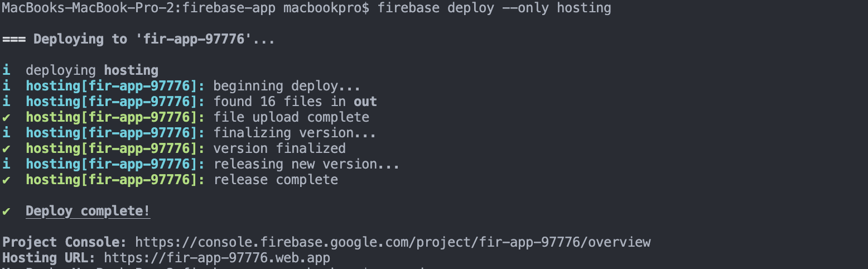This screenshot has width=868, height=269.
Task: Click the info "i" next to "found 16 files"
Action: tap(6, 102)
